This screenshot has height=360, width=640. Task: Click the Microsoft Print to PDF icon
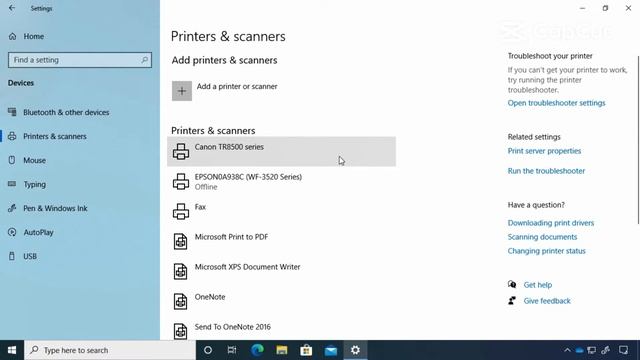pos(180,242)
